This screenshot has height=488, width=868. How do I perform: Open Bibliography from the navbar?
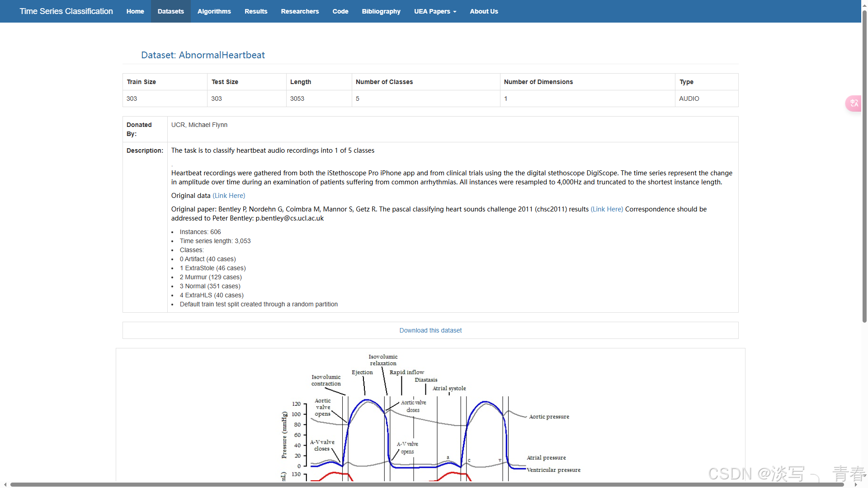[x=381, y=11]
